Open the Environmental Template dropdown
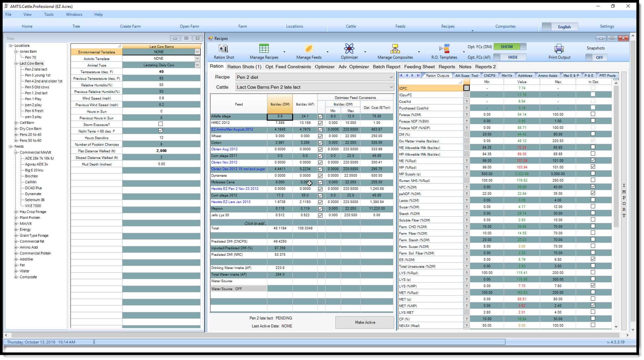 (x=197, y=52)
